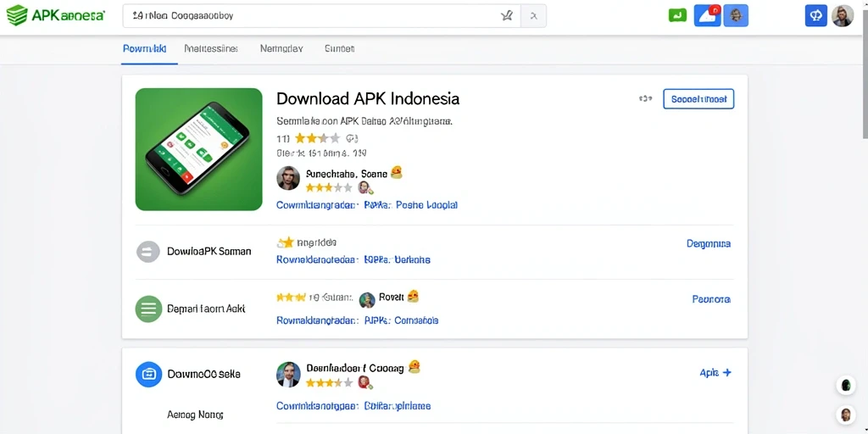The image size is (868, 434).
Task: Open the user profile photo top right
Action: pyautogui.click(x=843, y=15)
